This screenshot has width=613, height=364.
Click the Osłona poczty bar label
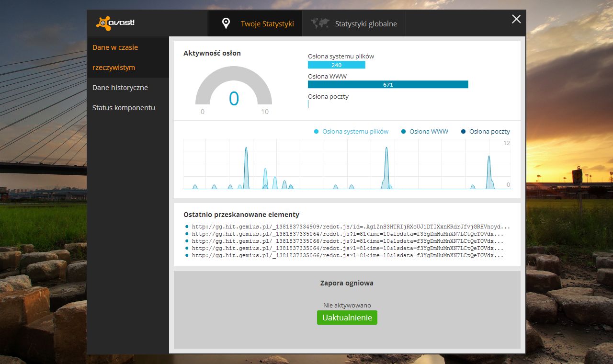[329, 97]
